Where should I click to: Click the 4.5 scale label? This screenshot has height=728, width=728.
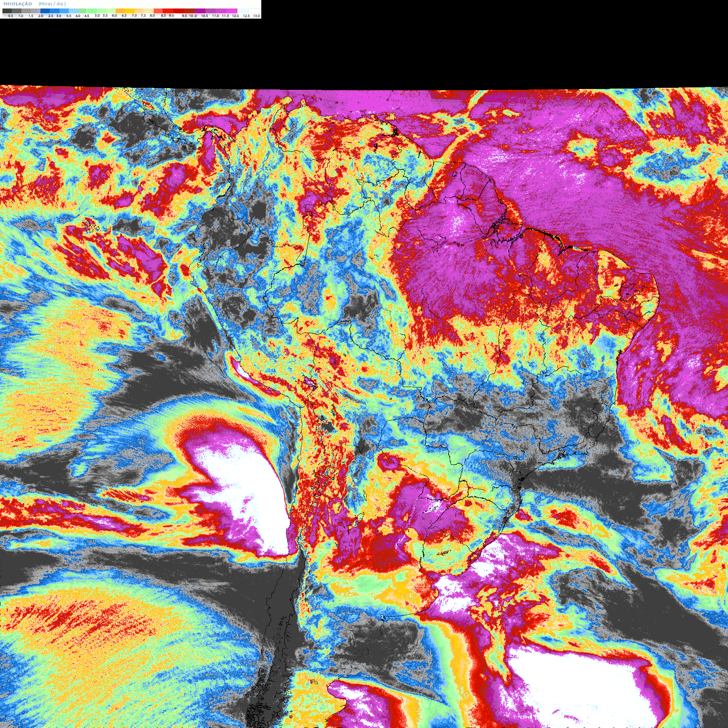click(x=87, y=16)
